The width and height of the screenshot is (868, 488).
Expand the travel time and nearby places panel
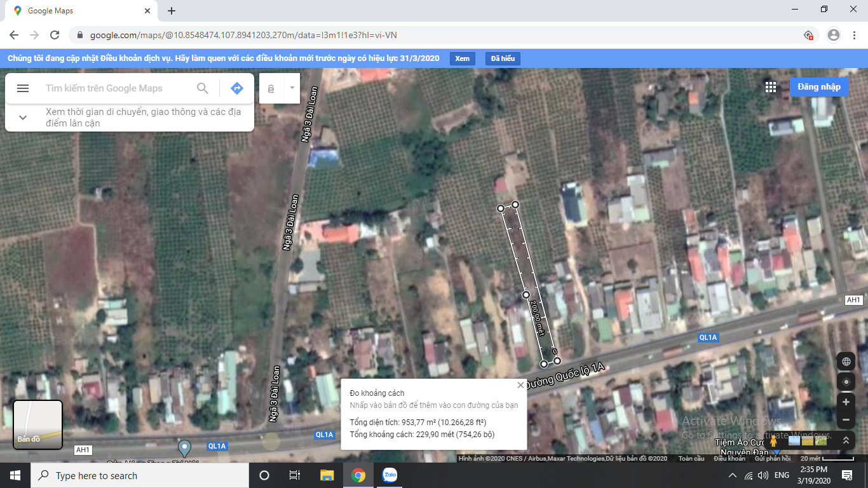pos(23,118)
